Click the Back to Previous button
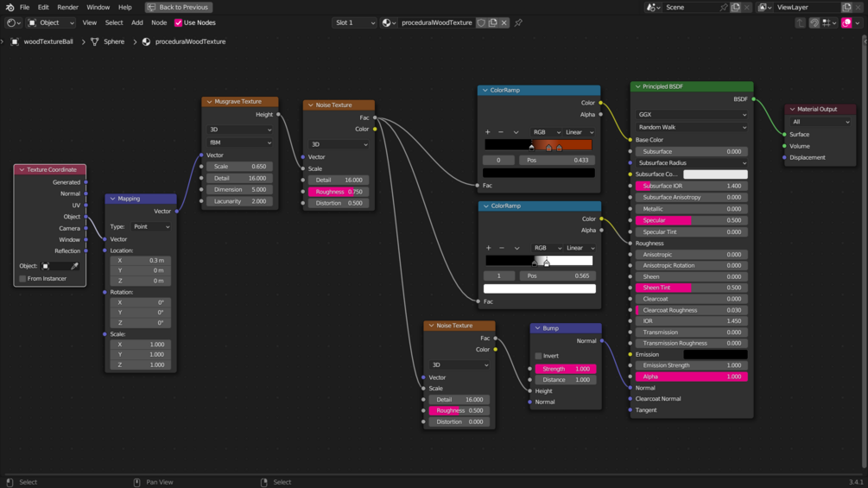 click(x=178, y=7)
